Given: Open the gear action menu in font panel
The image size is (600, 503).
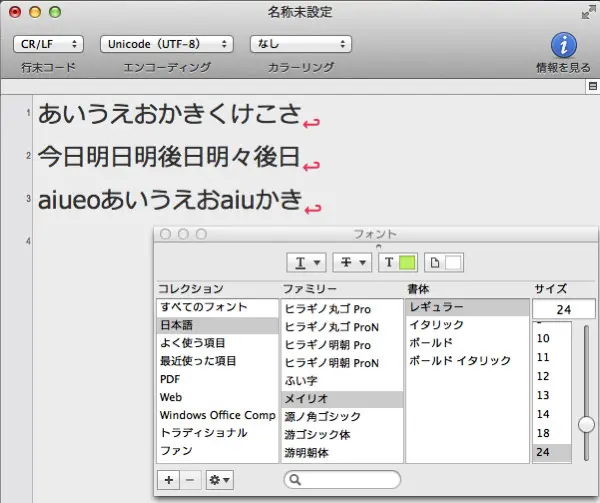Looking at the screenshot, I should (x=220, y=480).
